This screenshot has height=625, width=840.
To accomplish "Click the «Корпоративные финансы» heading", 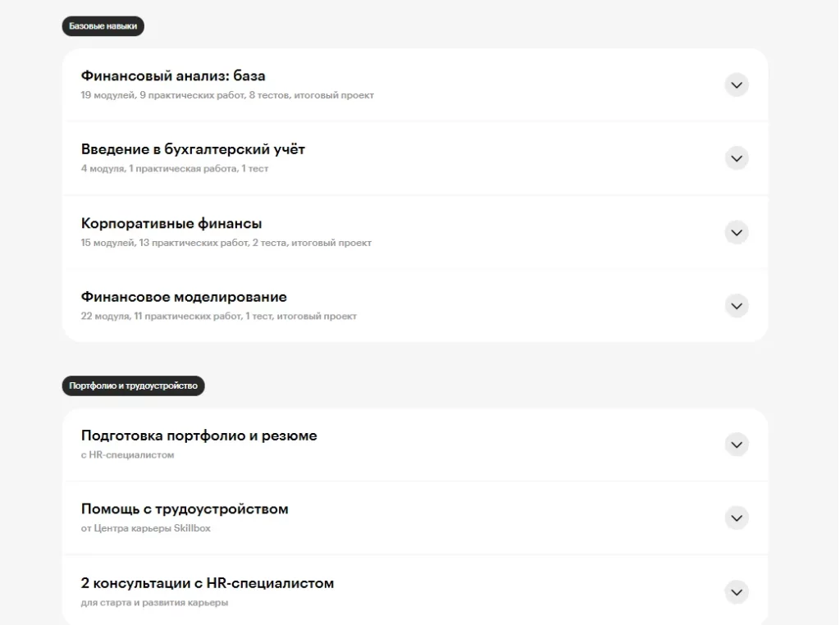I will tap(171, 223).
